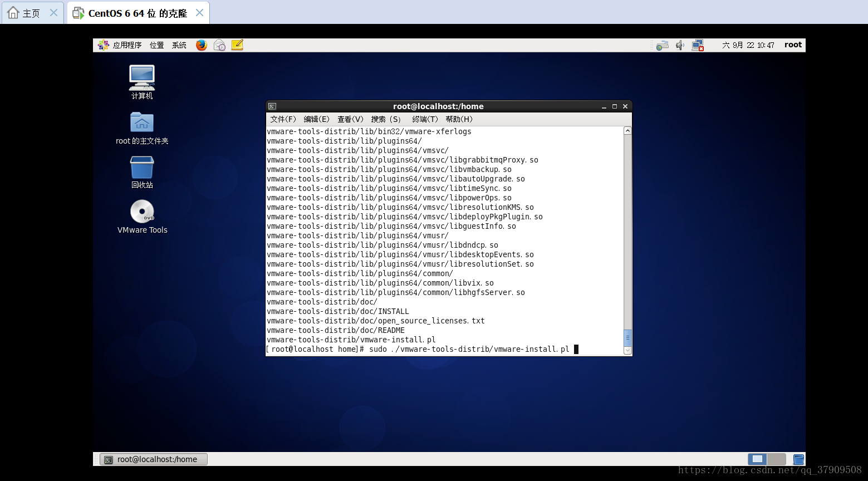Click the libtimeSync.so line
This screenshot has height=481, width=868.
(x=389, y=188)
